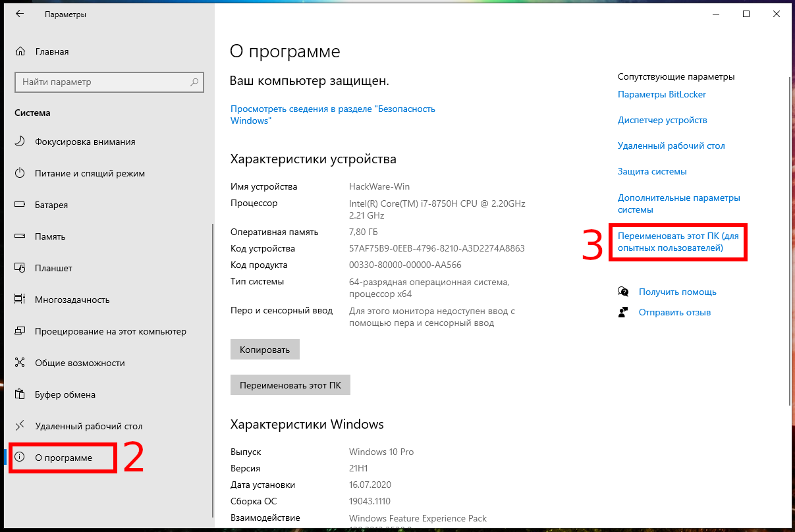The width and height of the screenshot is (795, 532).
Task: Open the Диспетчер устройств link
Action: (x=662, y=120)
